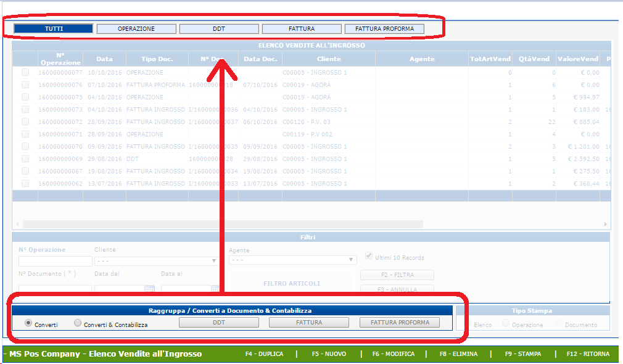The image size is (623, 364).
Task: Click the Tipo Doc. column header
Action: (157, 59)
